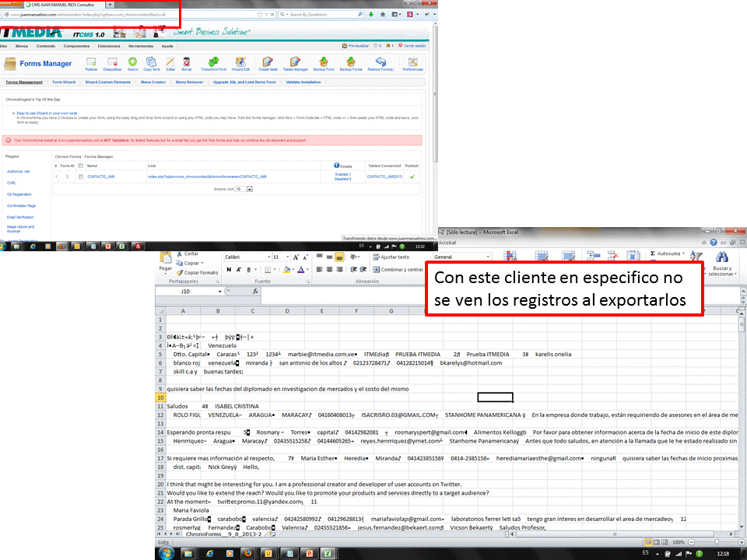747x560 pixels.
Task: Open the Excel font size 11 dropdown
Action: pos(287,257)
